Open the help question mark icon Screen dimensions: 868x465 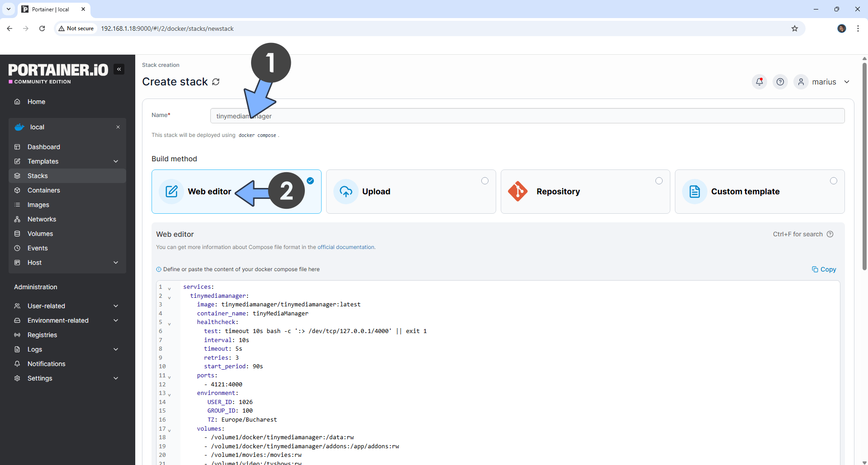[780, 82]
